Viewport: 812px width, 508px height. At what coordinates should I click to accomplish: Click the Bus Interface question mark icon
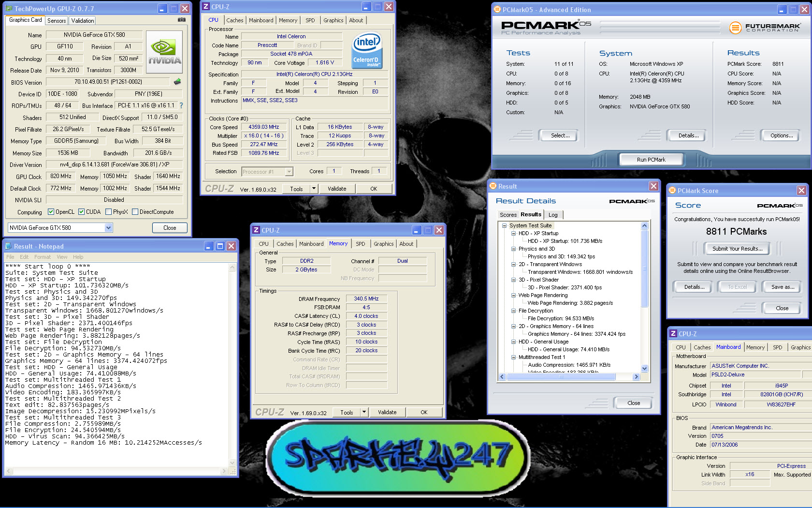181,105
